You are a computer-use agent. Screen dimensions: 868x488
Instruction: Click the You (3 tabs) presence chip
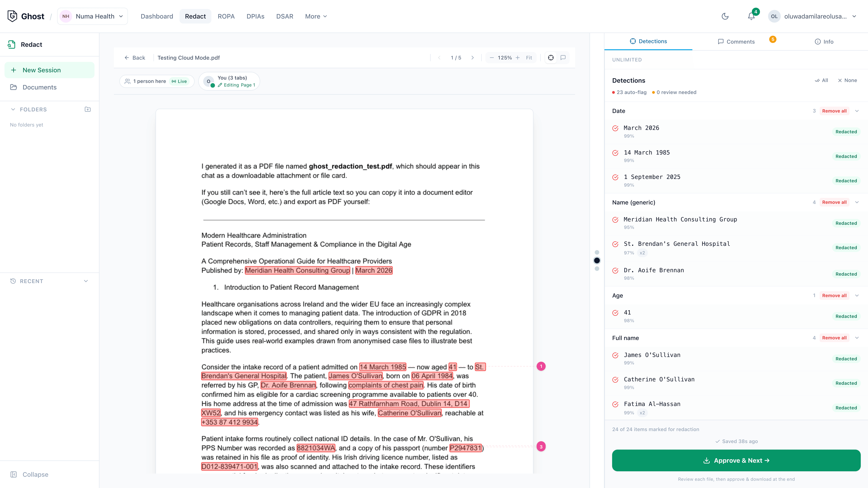(229, 81)
